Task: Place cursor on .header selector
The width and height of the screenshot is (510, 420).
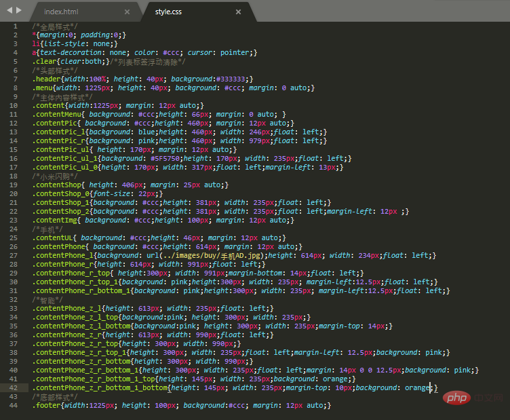Action: pyautogui.click(x=46, y=79)
